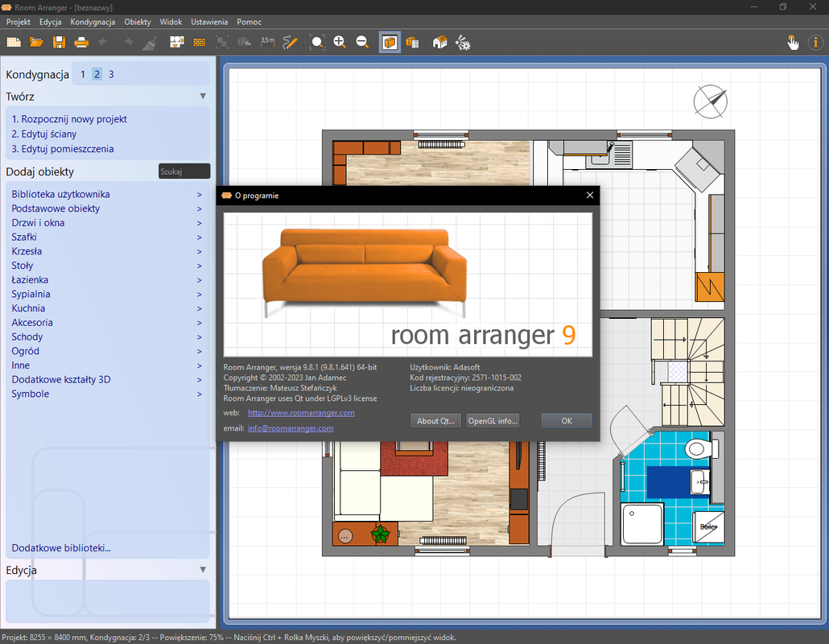The height and width of the screenshot is (644, 829).
Task: Expand Biblioteka użytkownika category
Action: tap(107, 194)
